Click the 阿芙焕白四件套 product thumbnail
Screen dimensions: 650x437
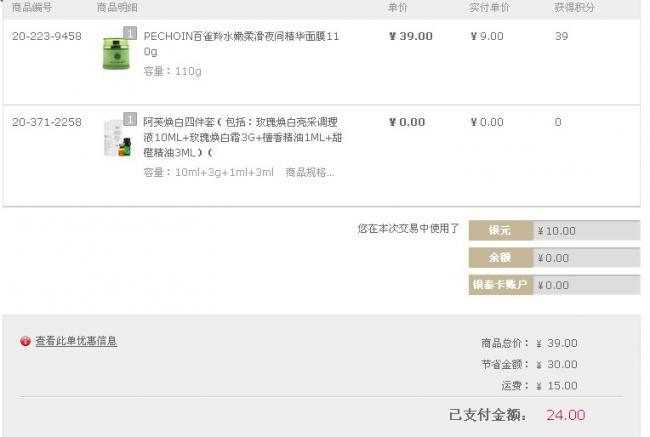pyautogui.click(x=117, y=139)
